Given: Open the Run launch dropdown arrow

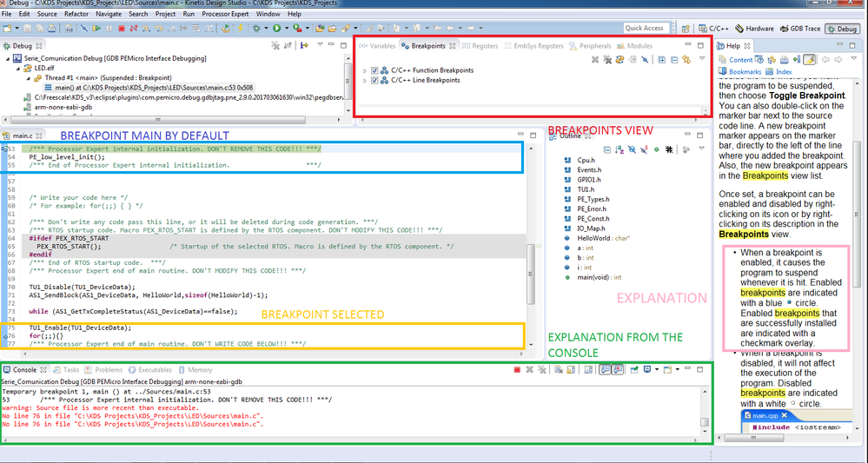Looking at the screenshot, I should click(x=286, y=28).
